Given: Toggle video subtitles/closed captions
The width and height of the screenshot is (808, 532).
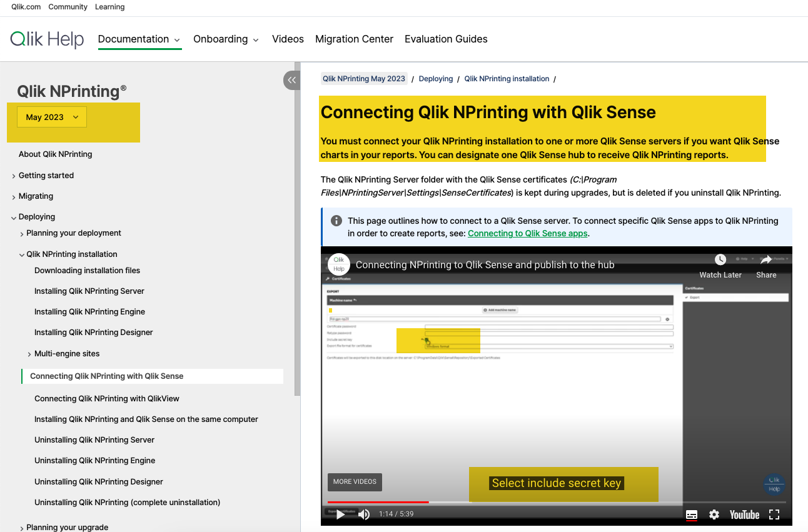Looking at the screenshot, I should click(692, 514).
